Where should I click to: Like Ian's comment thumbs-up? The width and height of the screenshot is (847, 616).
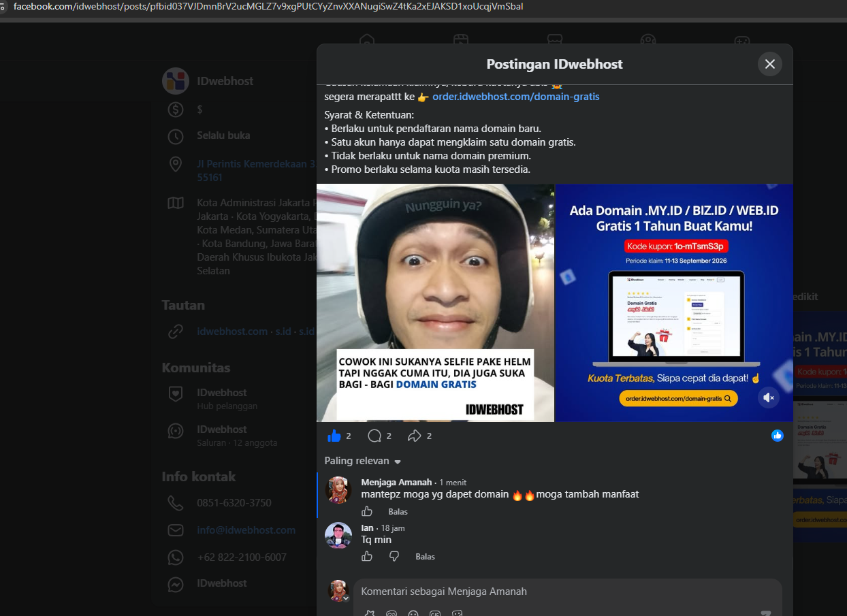(x=367, y=556)
